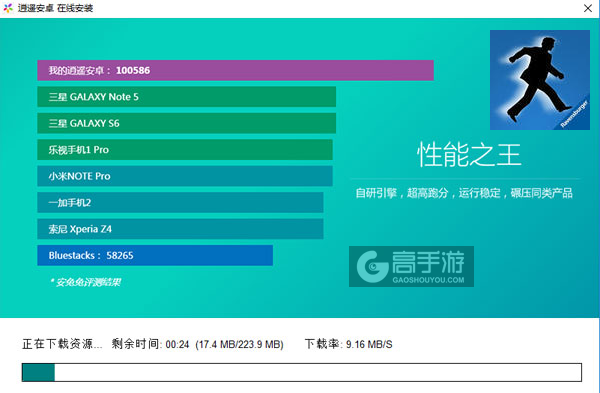
Task: Select the 索尼 Xperia Z4 bar
Action: [x=180, y=229]
